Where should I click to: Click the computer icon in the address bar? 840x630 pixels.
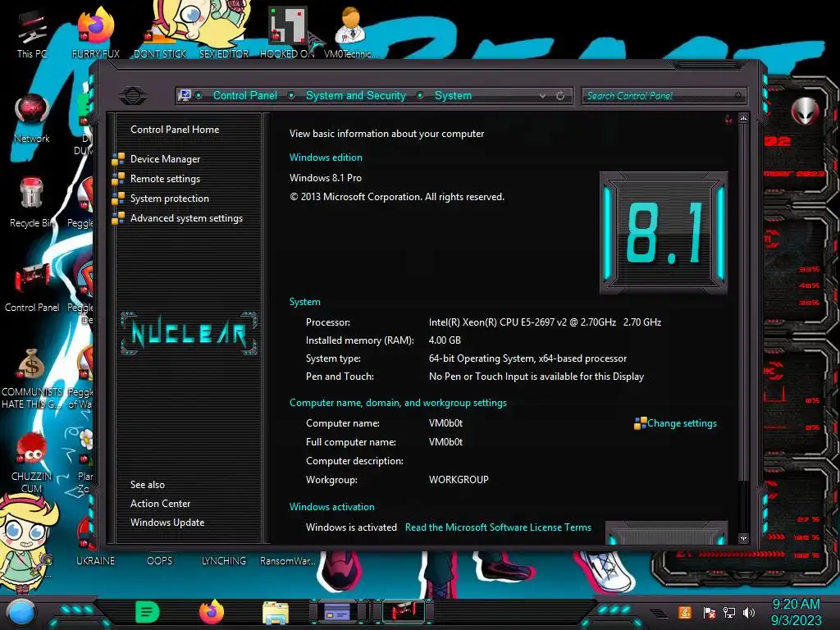tap(185, 95)
